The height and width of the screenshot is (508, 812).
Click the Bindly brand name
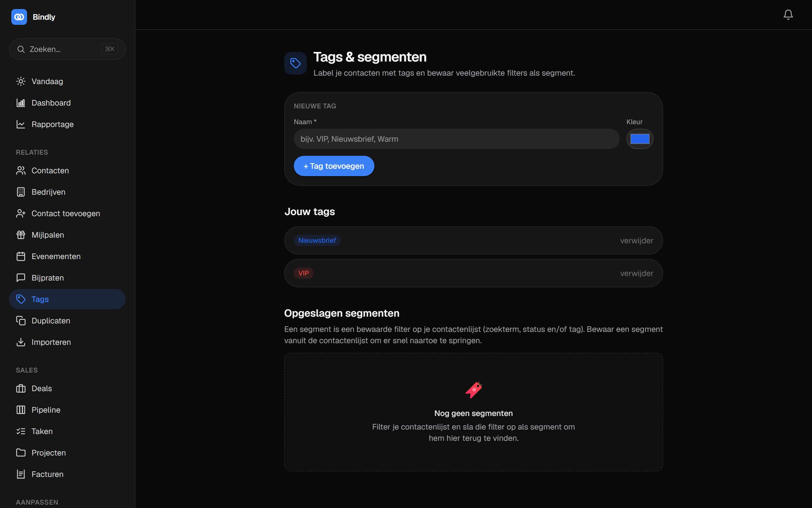coord(44,17)
